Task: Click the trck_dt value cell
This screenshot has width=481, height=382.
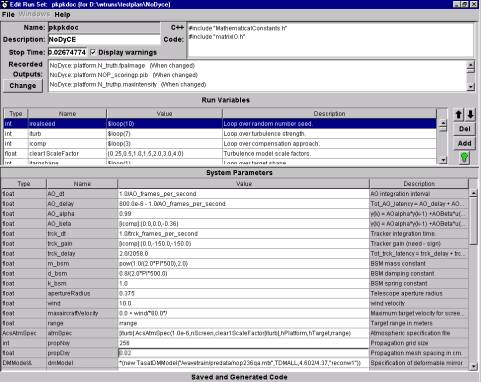Action: [x=244, y=234]
